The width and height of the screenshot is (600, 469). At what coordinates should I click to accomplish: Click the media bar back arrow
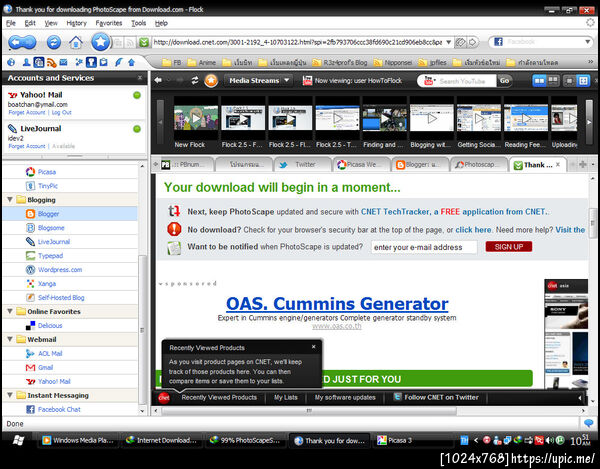(x=158, y=80)
